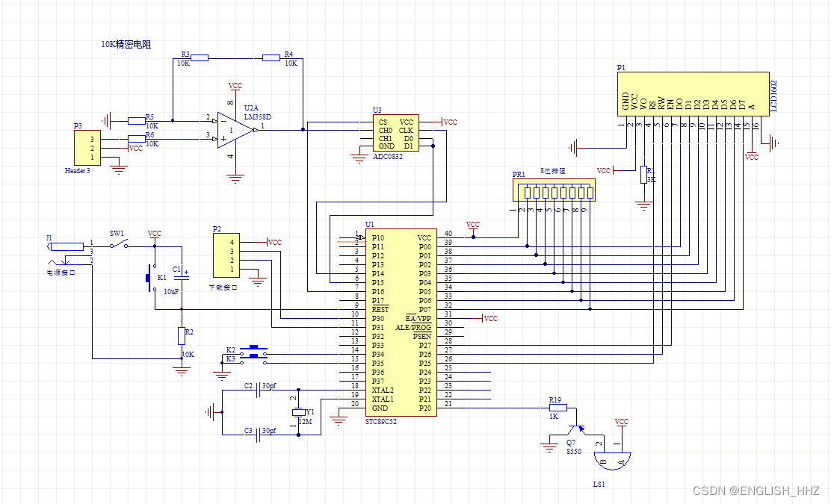Select resistor R1 3K
Screen dimensions: 831x504
pos(643,175)
